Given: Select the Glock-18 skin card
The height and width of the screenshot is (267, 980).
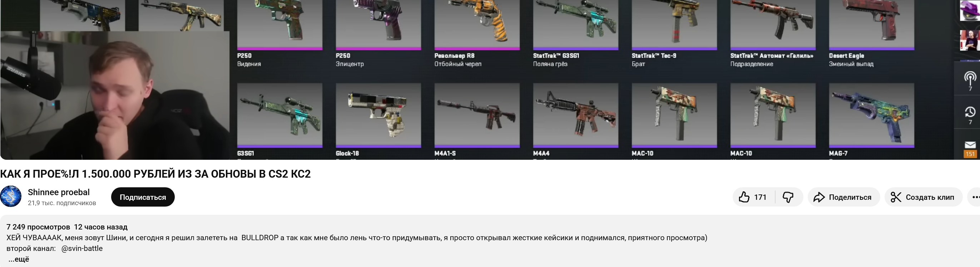Looking at the screenshot, I should point(378,120).
